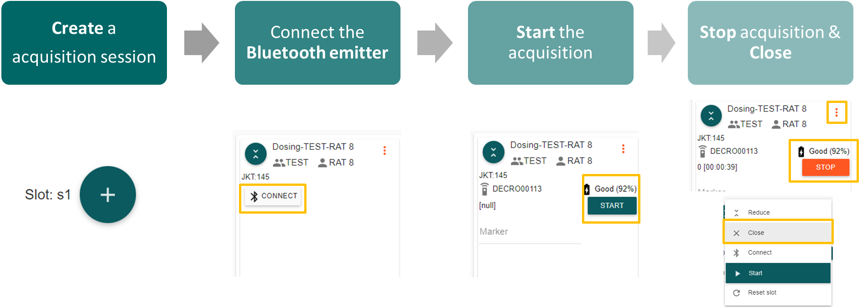This screenshot has height=307, width=868.
Task: Click the CONNECT Bluetooth button
Action: coord(273,196)
